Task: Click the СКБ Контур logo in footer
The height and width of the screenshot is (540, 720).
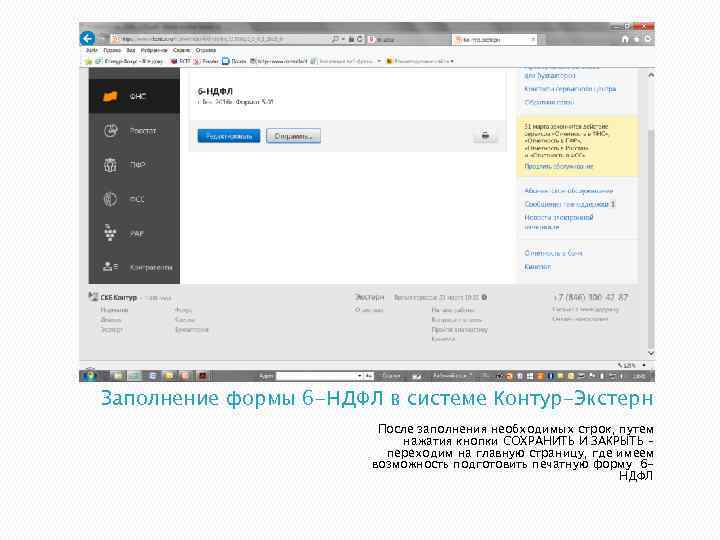Action: click(x=113, y=298)
